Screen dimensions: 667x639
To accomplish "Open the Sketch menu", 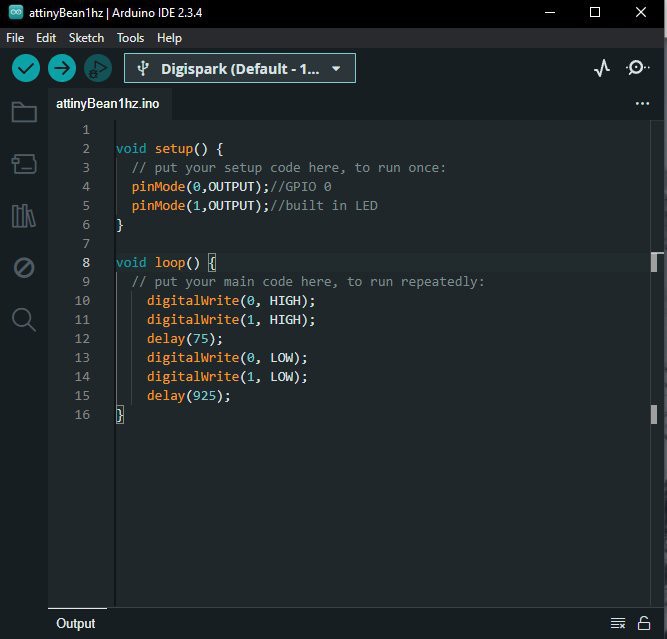I will [86, 38].
